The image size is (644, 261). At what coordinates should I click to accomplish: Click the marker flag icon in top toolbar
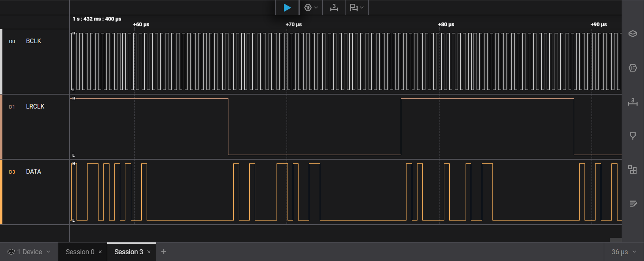[x=353, y=8]
